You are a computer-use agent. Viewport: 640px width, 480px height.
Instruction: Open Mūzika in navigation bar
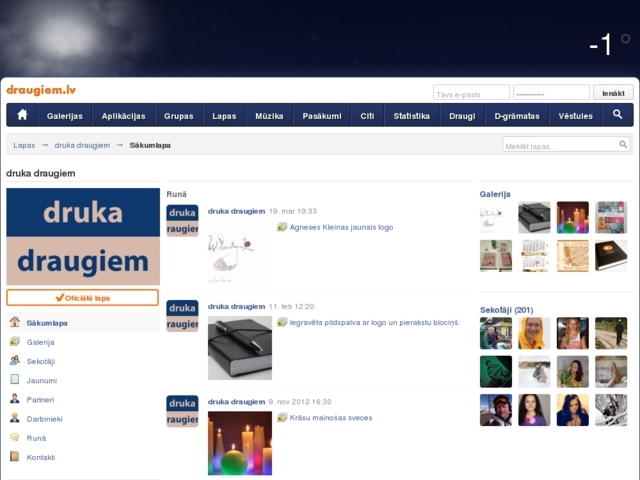click(x=269, y=116)
